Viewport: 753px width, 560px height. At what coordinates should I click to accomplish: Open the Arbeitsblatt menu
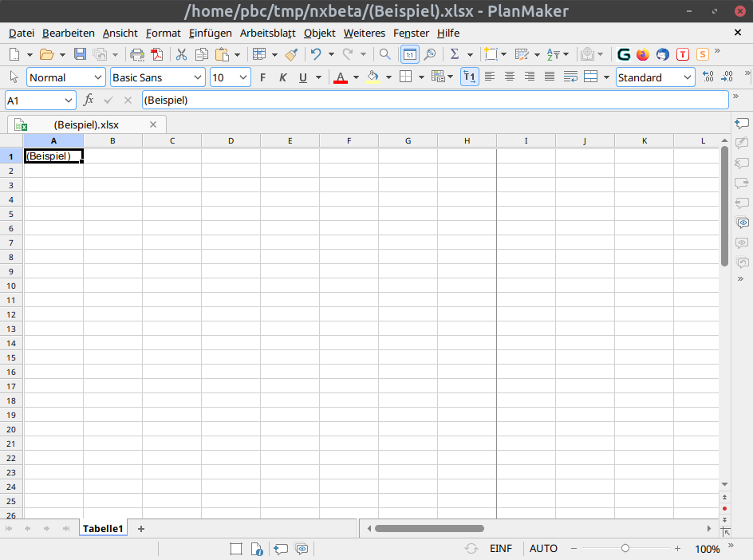pos(268,34)
